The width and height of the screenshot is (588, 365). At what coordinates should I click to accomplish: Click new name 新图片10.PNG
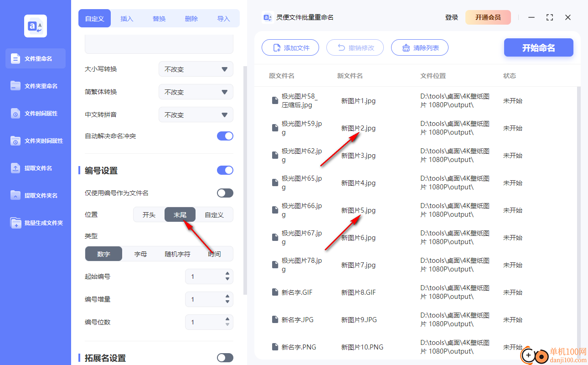[362, 347]
